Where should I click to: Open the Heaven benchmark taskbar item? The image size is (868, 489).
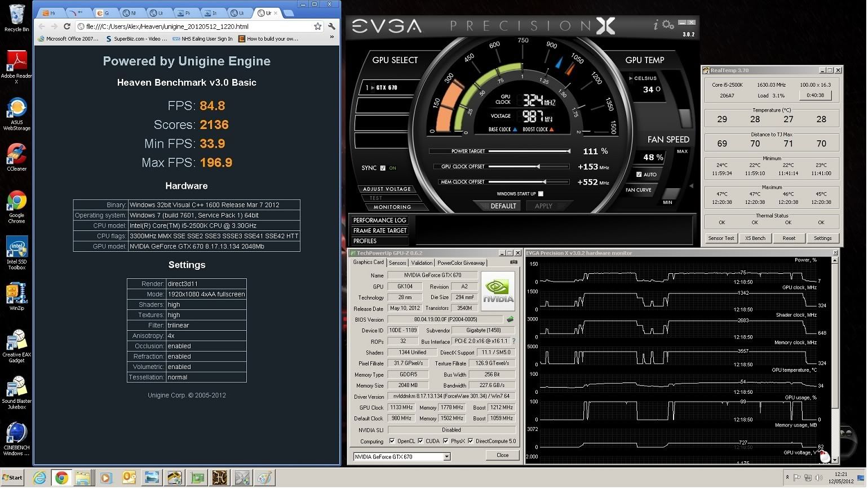click(219, 478)
